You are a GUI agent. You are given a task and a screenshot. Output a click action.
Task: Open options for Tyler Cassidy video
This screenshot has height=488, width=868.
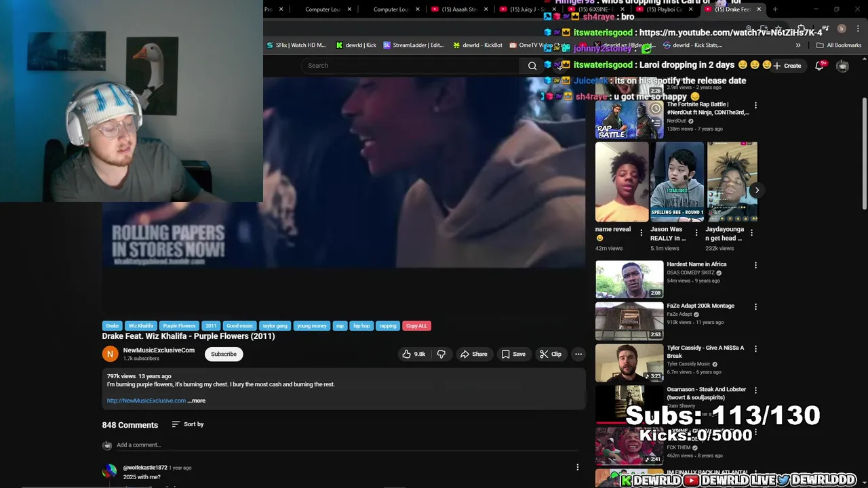tap(755, 348)
